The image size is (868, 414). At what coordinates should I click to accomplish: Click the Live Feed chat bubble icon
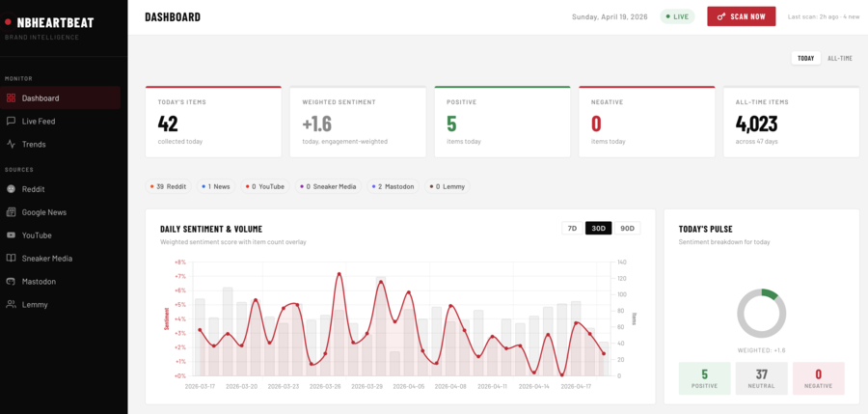click(x=11, y=121)
